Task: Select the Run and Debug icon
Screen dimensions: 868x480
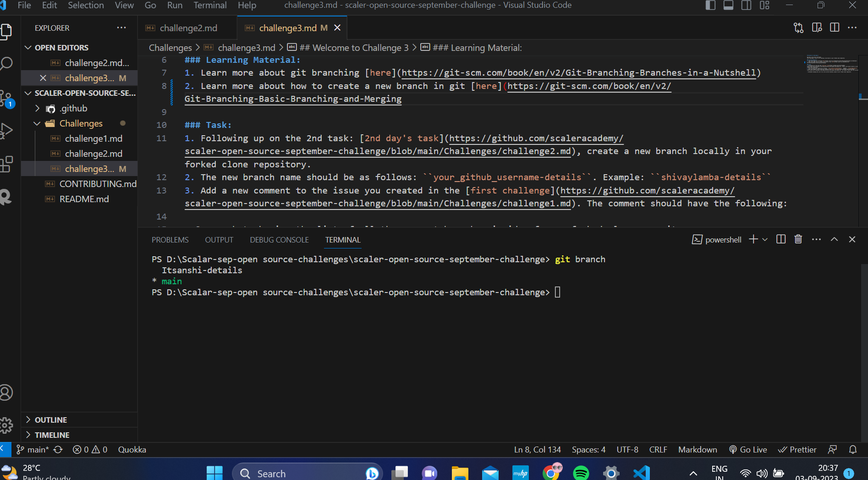Action: pyautogui.click(x=7, y=131)
